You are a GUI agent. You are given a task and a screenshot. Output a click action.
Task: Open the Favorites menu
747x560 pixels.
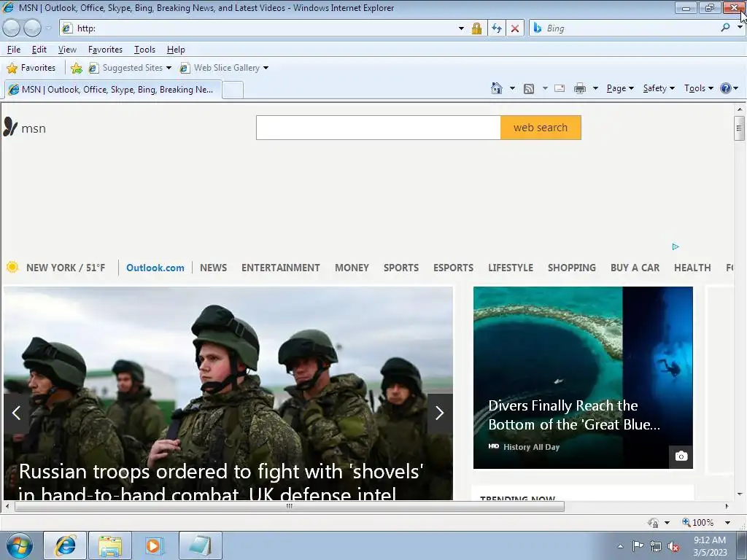105,50
